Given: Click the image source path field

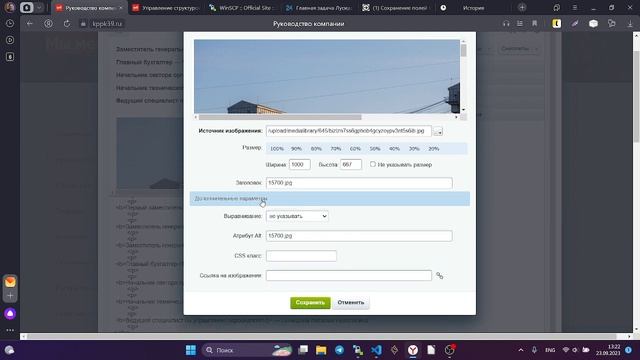Looking at the screenshot, I should [x=349, y=131].
